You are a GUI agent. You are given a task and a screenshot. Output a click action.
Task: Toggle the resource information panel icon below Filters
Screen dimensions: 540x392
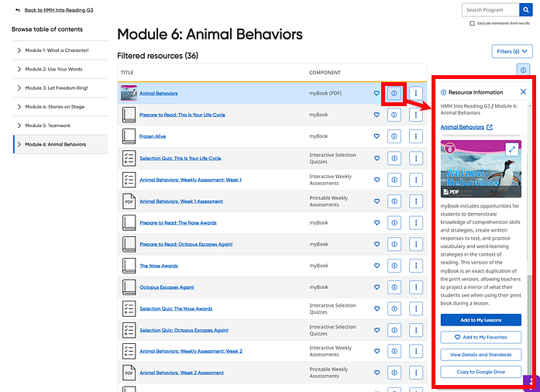pyautogui.click(x=523, y=70)
